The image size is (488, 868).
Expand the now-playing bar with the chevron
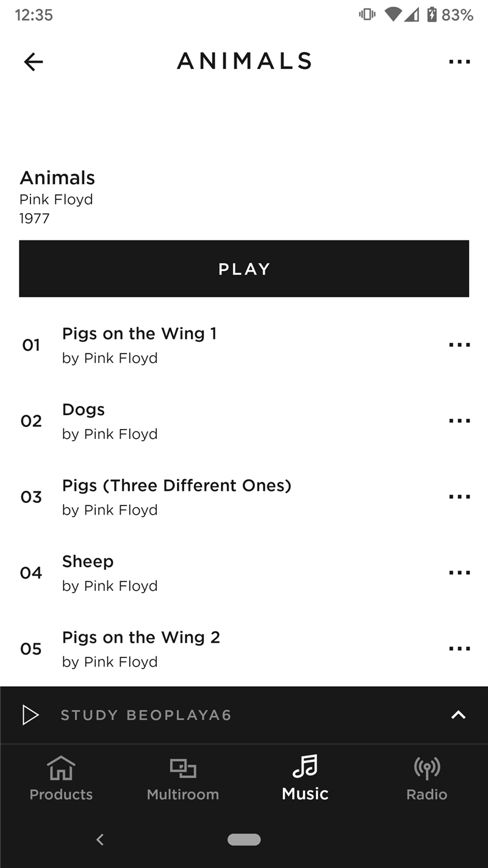[x=458, y=715]
